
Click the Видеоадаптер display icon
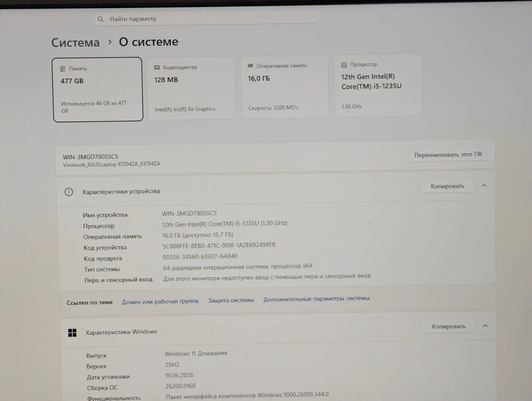157,67
